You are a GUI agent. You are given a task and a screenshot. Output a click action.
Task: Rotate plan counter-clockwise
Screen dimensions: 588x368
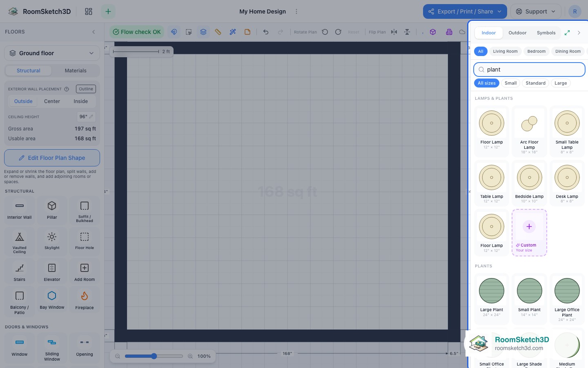(x=325, y=32)
